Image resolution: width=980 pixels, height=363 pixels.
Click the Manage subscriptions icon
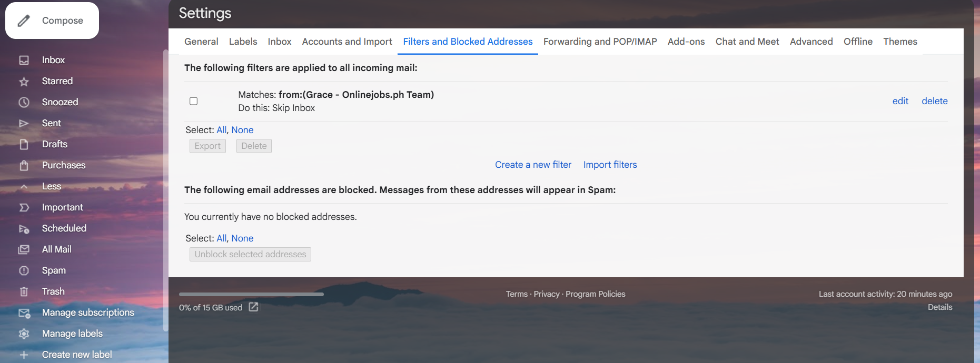(x=24, y=312)
